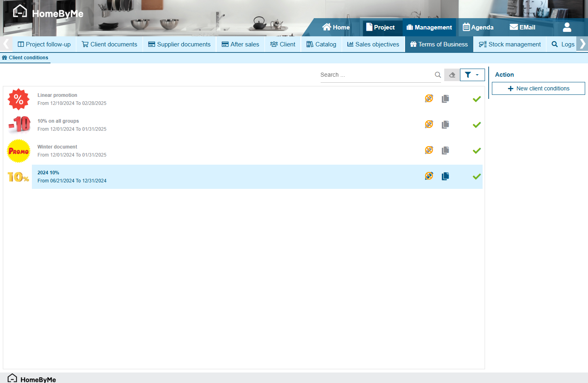Toggle the green checkmark for 2024 10%

[477, 176]
